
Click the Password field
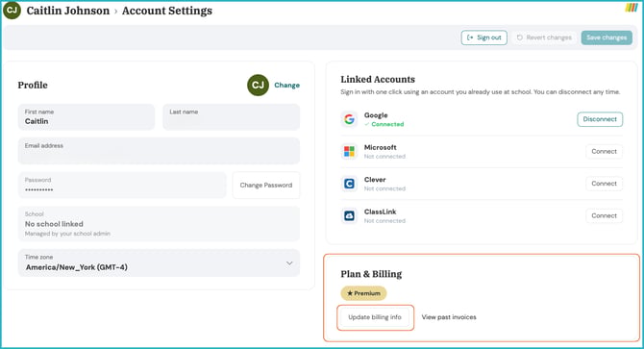coord(122,186)
